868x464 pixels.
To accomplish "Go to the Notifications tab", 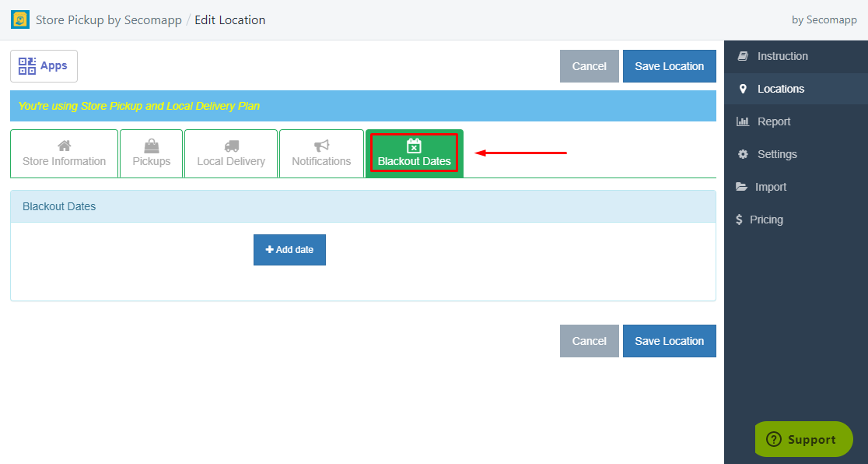I will click(322, 153).
